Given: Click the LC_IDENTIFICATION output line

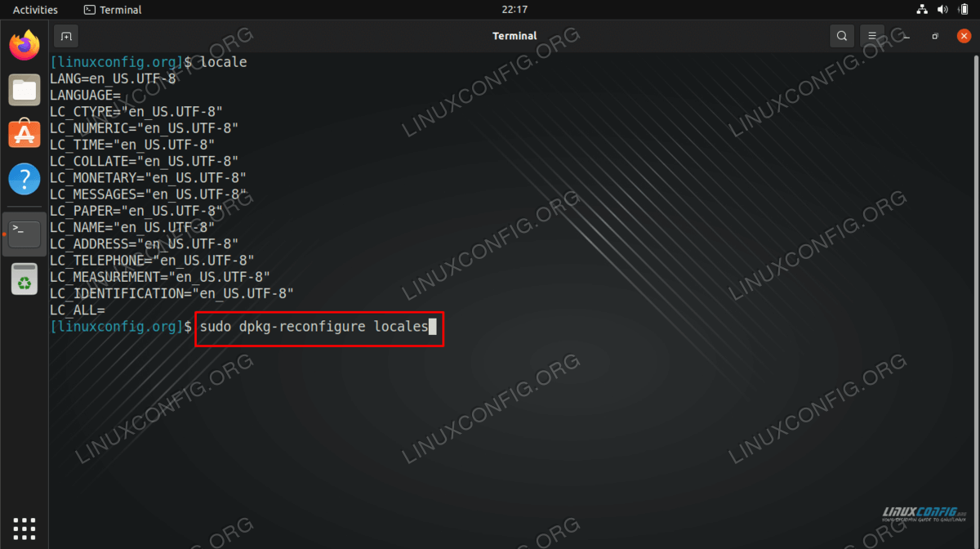Looking at the screenshot, I should click(172, 293).
